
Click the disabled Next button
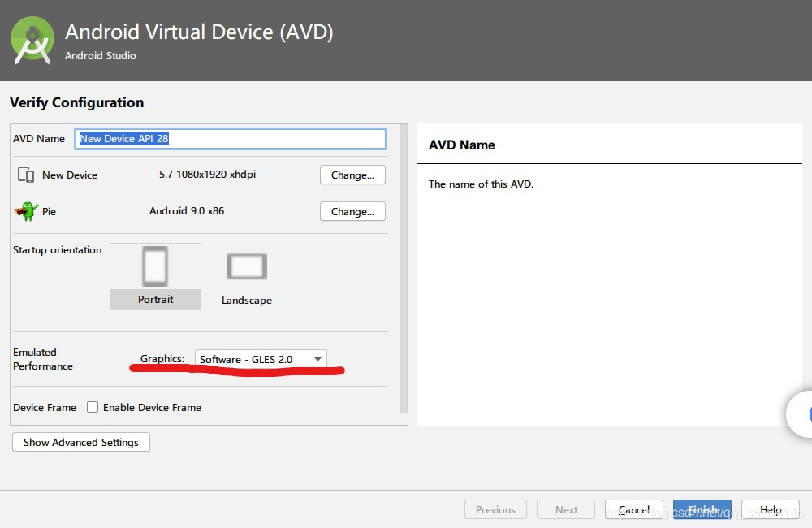click(567, 509)
